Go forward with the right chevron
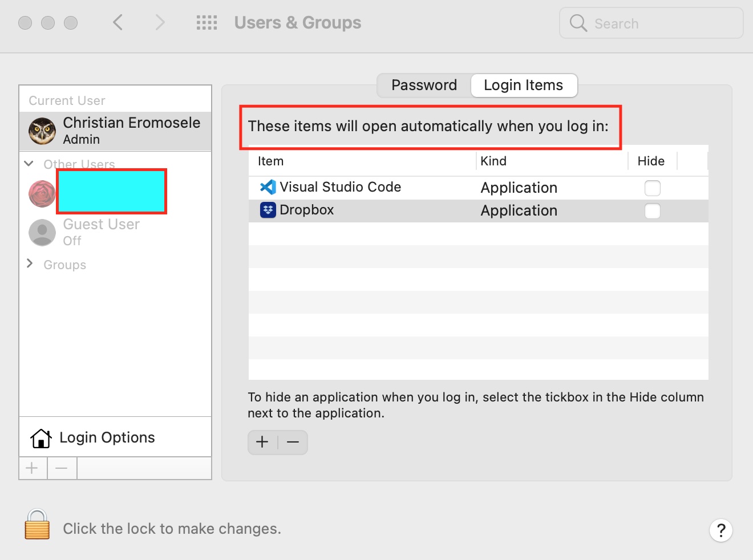The image size is (753, 560). click(x=160, y=23)
